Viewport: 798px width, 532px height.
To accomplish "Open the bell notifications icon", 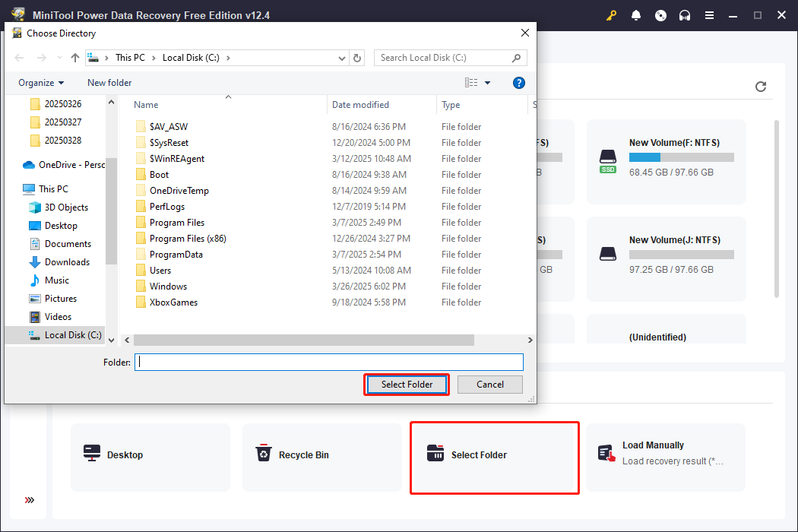I will (635, 15).
